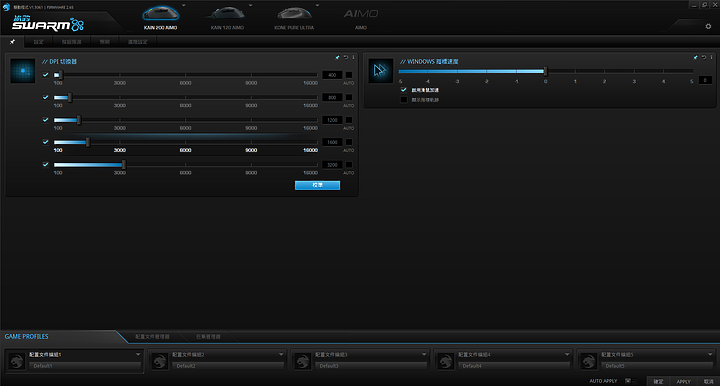Open the AIMO device section
This screenshot has width=720, height=386.
[x=361, y=18]
